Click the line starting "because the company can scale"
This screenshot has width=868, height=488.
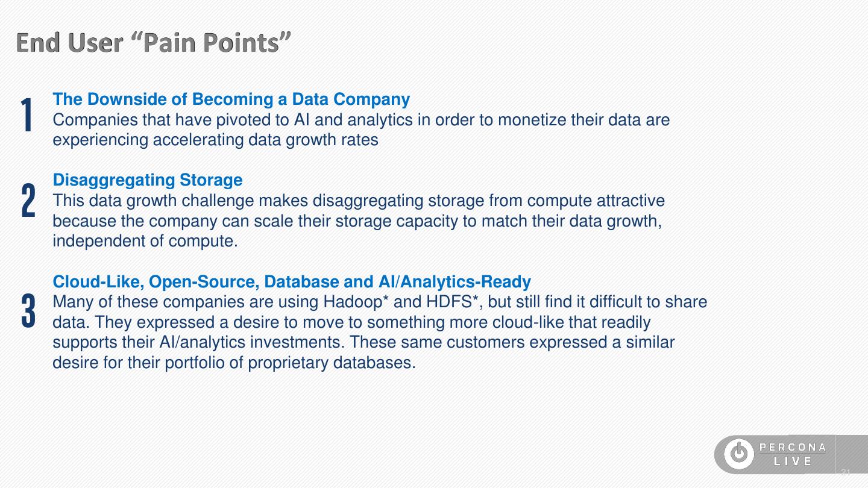pos(357,221)
